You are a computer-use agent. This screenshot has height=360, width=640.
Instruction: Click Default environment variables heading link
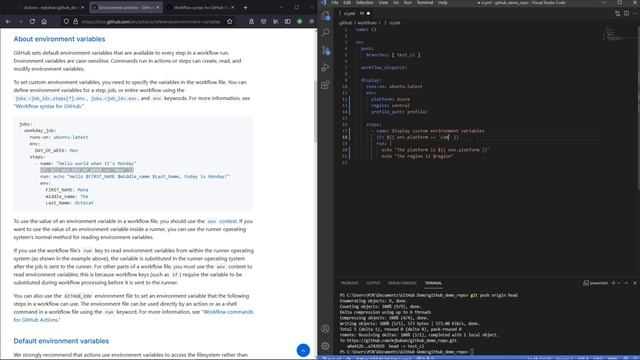(61, 341)
